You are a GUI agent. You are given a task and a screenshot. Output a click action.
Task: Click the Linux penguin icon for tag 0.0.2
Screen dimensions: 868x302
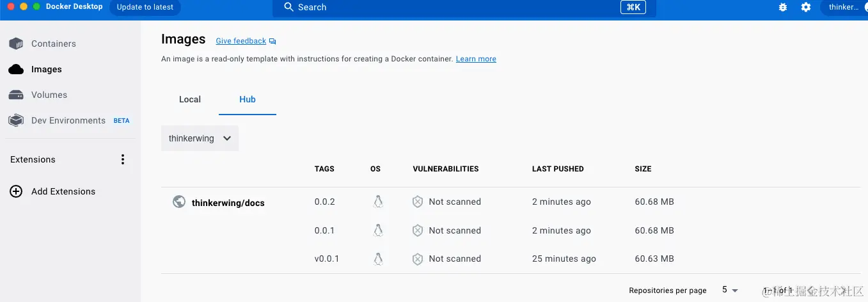tap(378, 202)
